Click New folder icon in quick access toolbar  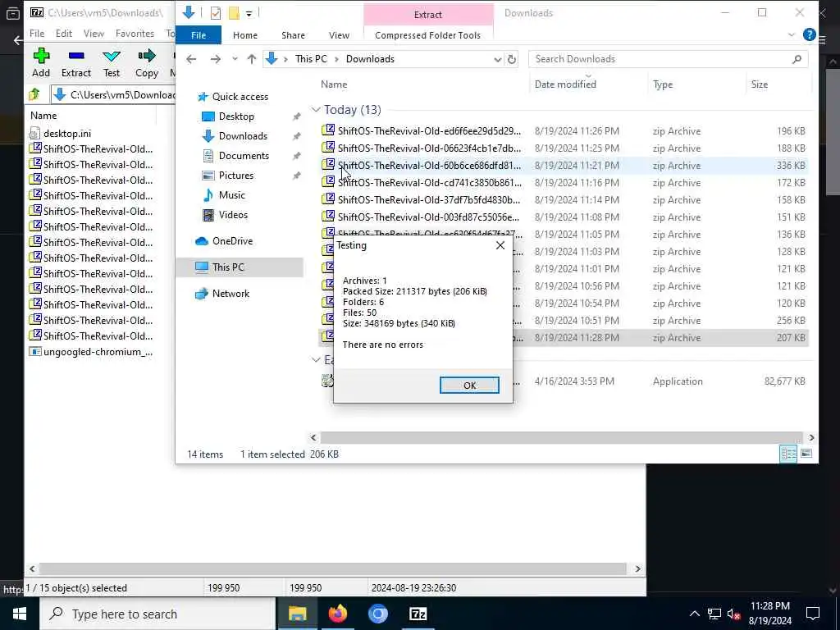pos(234,13)
